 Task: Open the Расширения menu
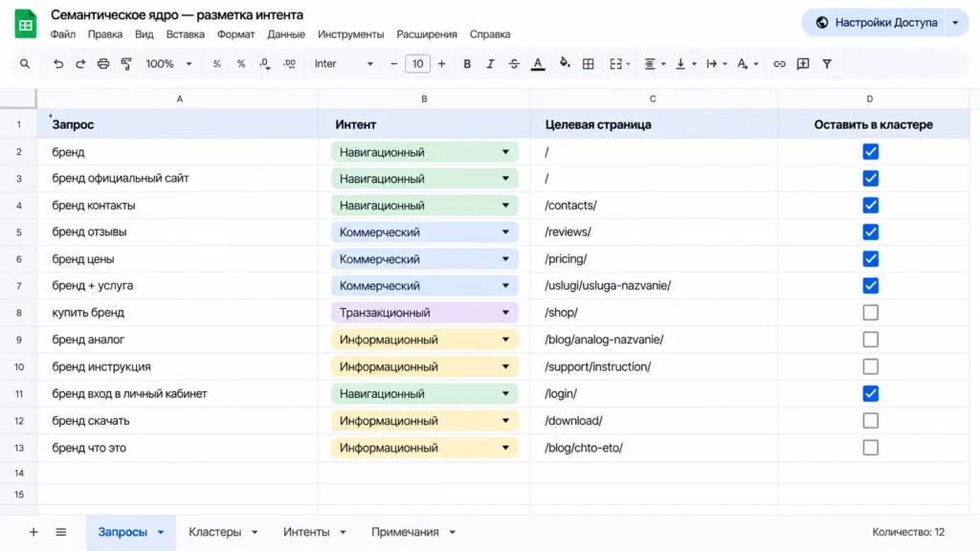coord(427,34)
